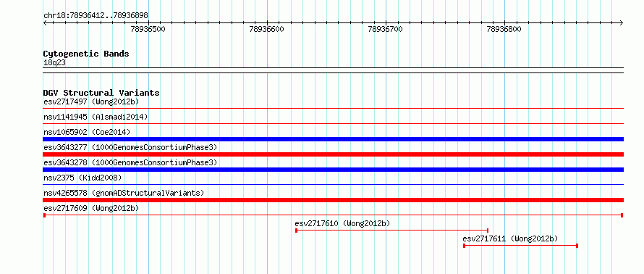The width and height of the screenshot is (644, 274).
Task: Click the thick red nsv4265578 bar
Action: (334, 200)
